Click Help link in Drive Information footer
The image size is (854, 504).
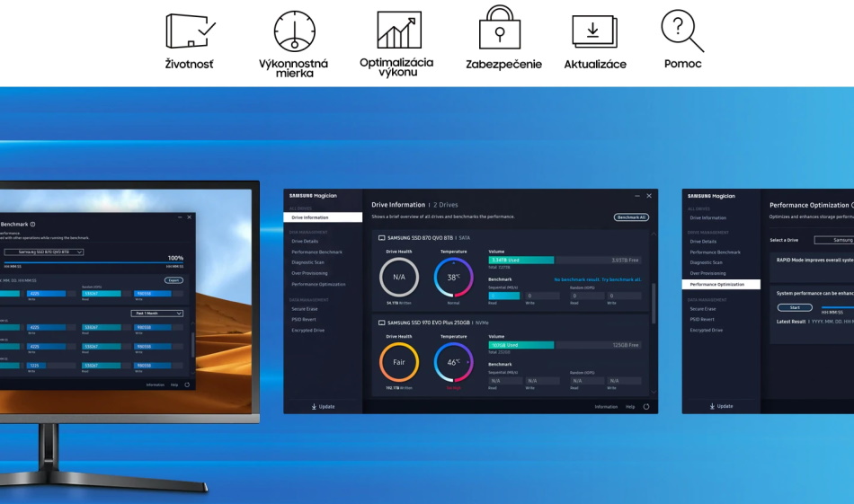[x=630, y=407]
